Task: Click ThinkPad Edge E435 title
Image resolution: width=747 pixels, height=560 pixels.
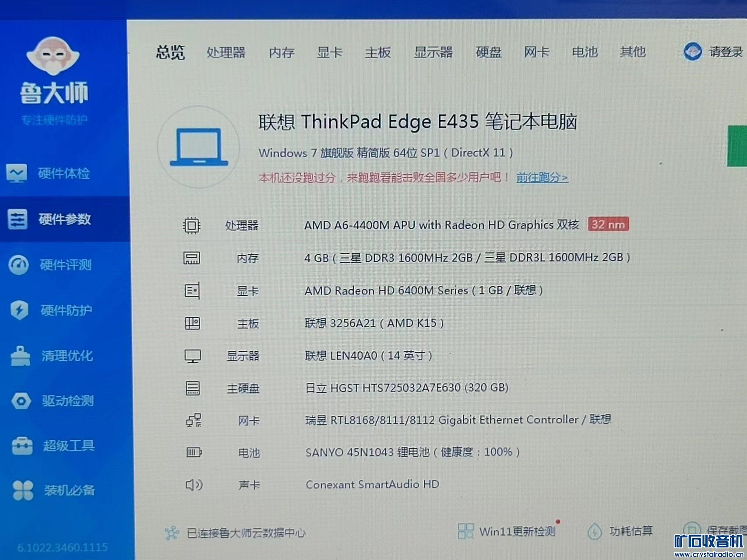Action: click(x=418, y=122)
